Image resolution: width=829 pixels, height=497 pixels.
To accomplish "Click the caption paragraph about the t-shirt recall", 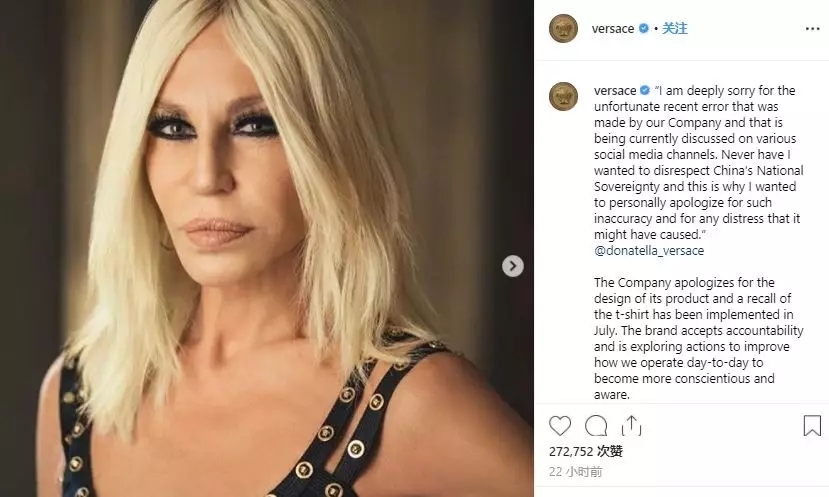I will (698, 338).
